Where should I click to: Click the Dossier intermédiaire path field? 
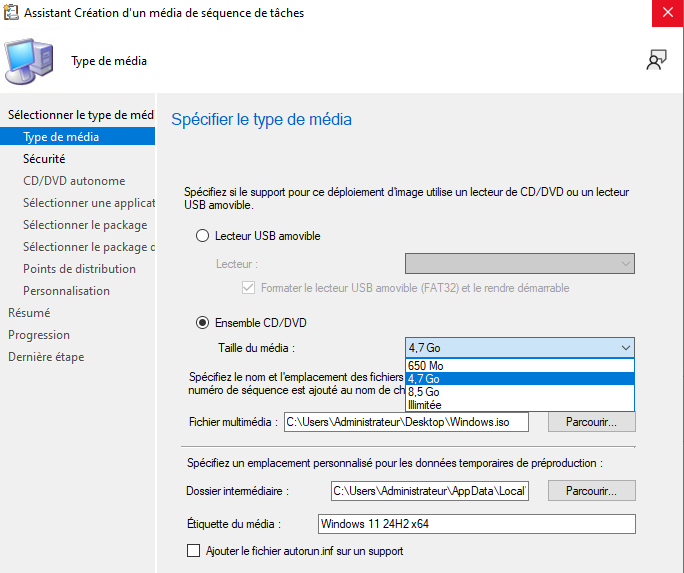(x=429, y=491)
